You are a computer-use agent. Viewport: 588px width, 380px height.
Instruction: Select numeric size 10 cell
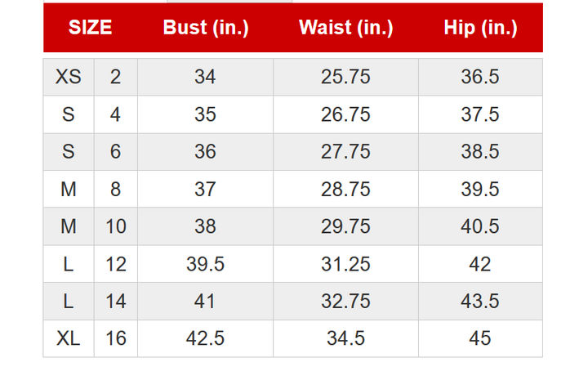click(115, 226)
